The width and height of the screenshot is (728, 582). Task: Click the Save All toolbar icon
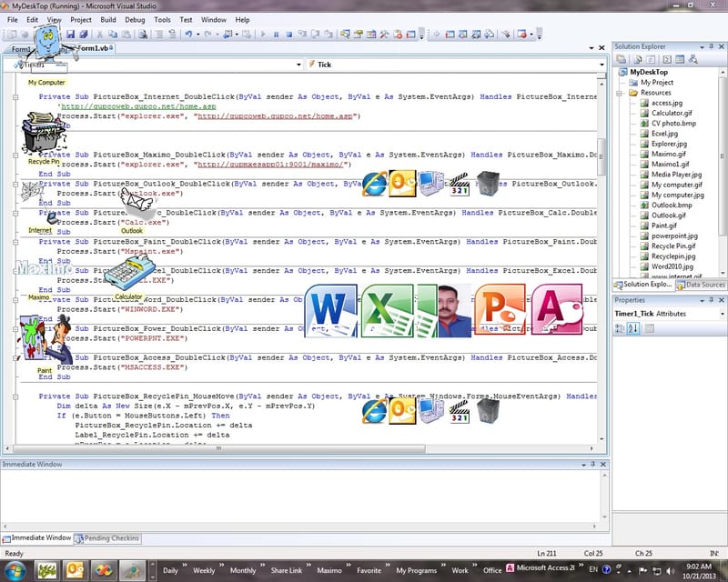coord(84,34)
